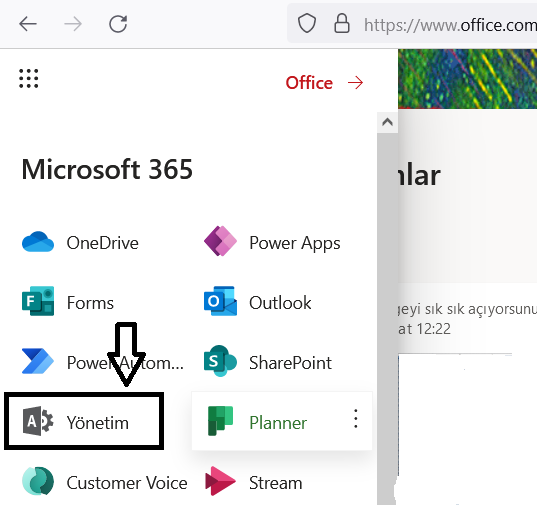The image size is (537, 506).
Task: Click the shield tracking protection icon
Action: tap(307, 23)
